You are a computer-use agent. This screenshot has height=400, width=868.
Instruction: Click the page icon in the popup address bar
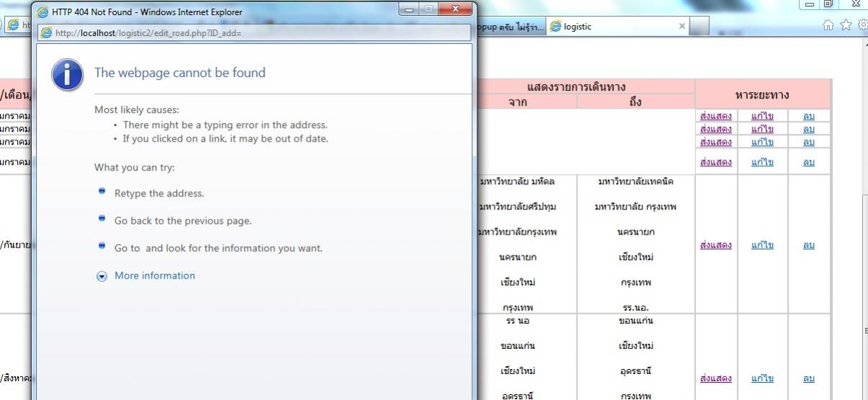point(47,33)
